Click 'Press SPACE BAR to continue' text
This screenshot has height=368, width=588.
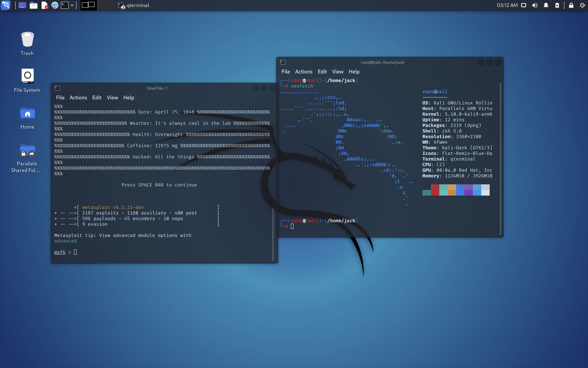(x=159, y=185)
